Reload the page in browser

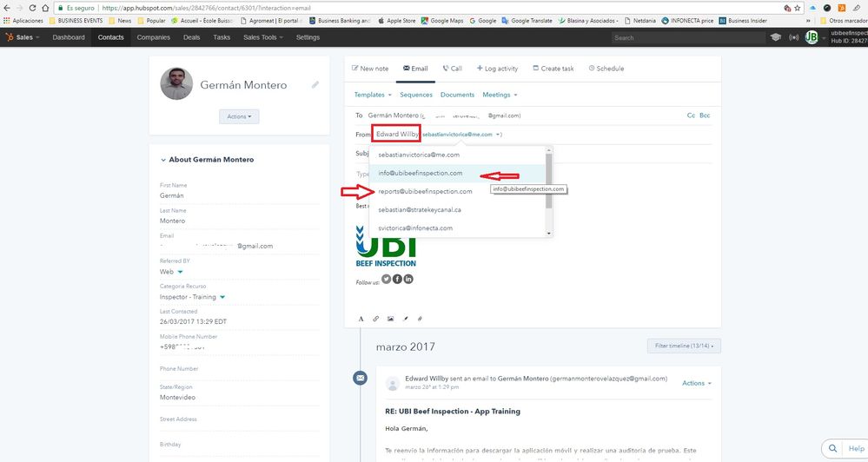[32, 8]
